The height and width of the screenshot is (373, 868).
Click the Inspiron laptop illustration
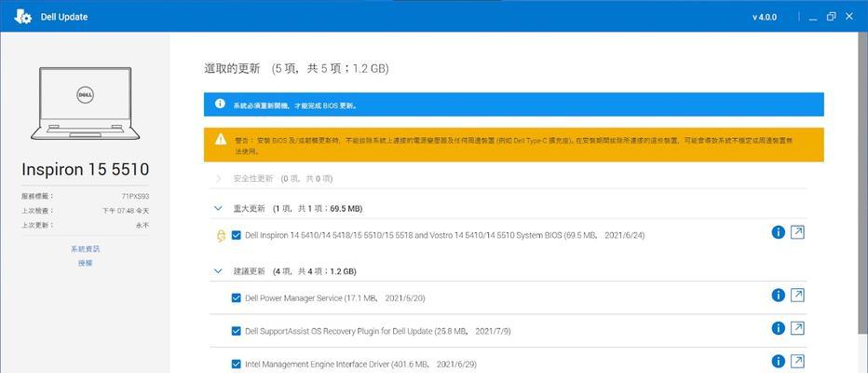86,104
